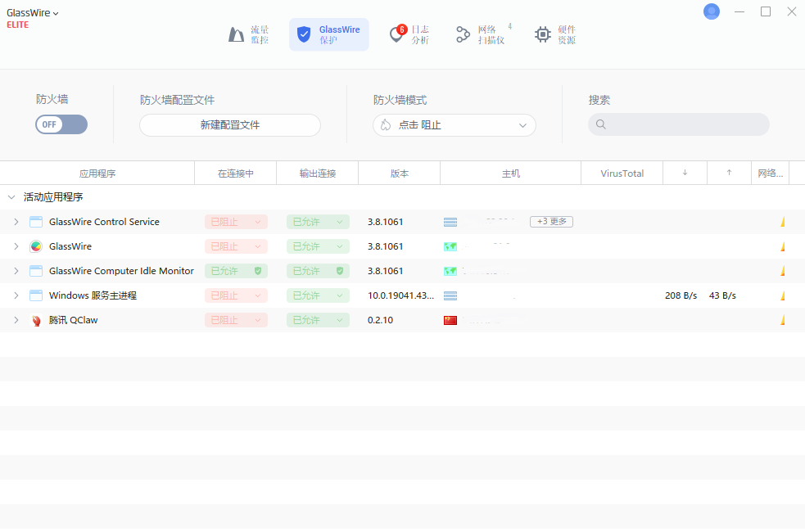Click the +3 更多 hosts button

551,222
